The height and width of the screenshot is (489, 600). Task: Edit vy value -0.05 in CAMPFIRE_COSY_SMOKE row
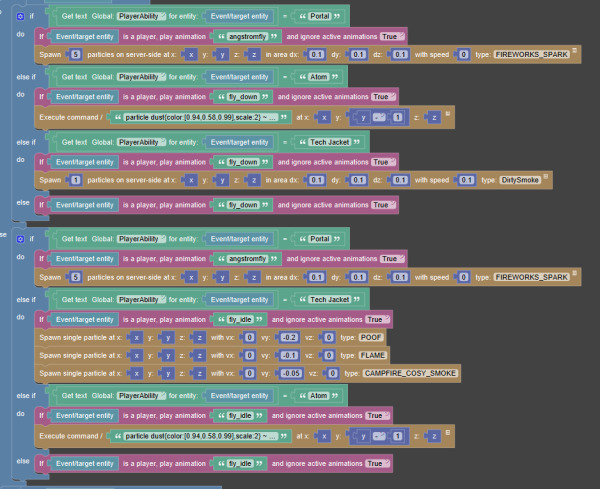[291, 373]
